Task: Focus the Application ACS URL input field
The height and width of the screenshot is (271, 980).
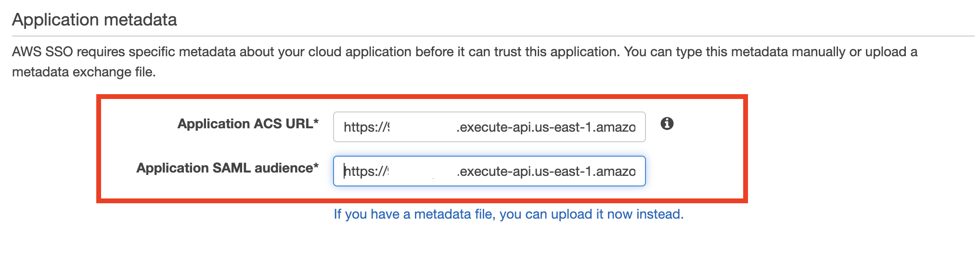Action: (489, 127)
